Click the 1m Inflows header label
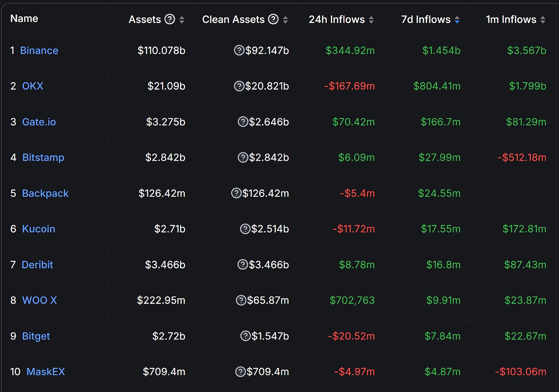The width and height of the screenshot is (559, 392). click(511, 19)
